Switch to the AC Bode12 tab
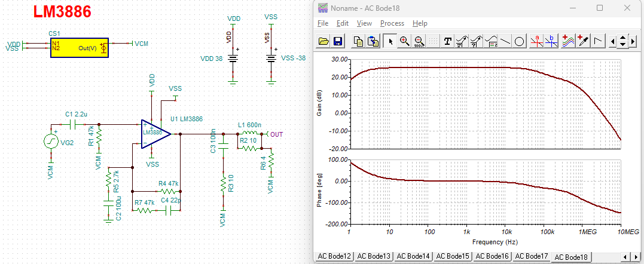The image size is (644, 264). tap(334, 256)
